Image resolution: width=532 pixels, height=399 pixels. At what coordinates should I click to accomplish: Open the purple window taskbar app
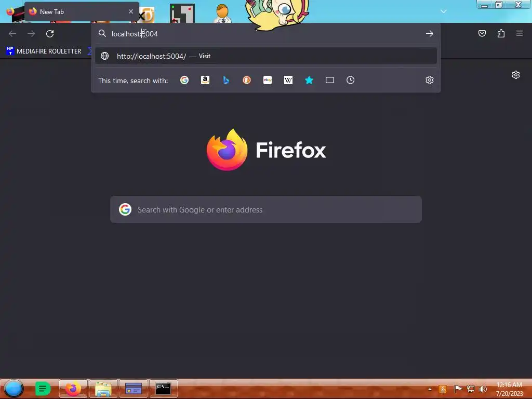[x=134, y=389]
